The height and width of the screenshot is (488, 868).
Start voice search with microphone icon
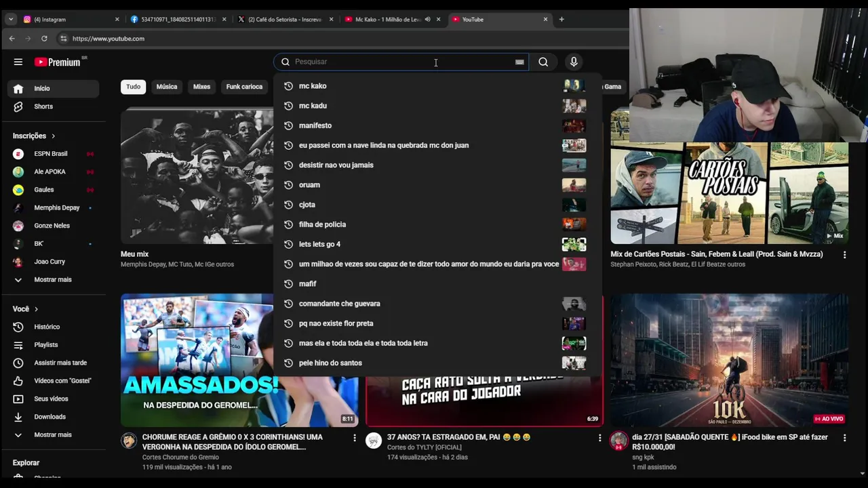click(x=574, y=62)
